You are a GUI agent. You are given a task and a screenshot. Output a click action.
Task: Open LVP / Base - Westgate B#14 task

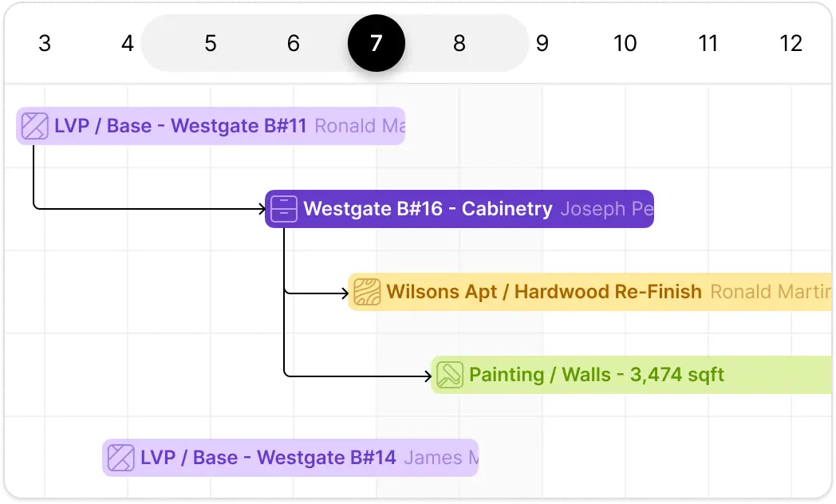point(290,458)
